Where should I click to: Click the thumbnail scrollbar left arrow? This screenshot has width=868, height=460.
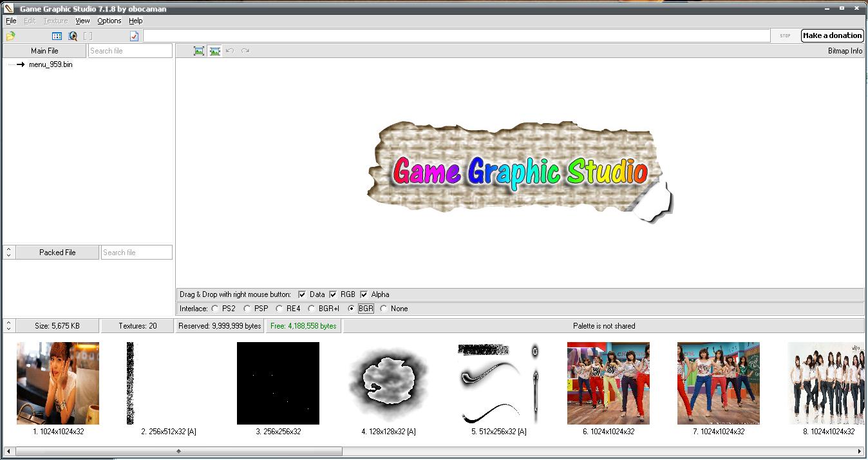coord(8,452)
